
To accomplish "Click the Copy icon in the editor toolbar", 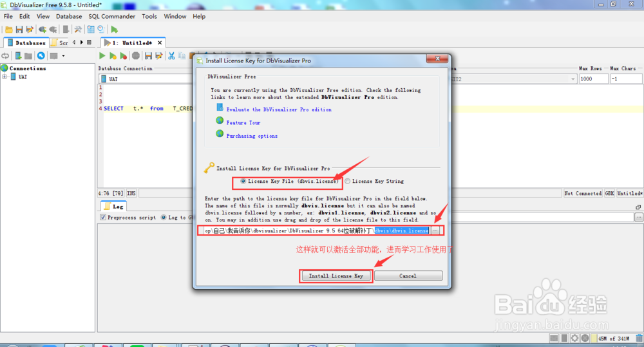I will 182,56.
